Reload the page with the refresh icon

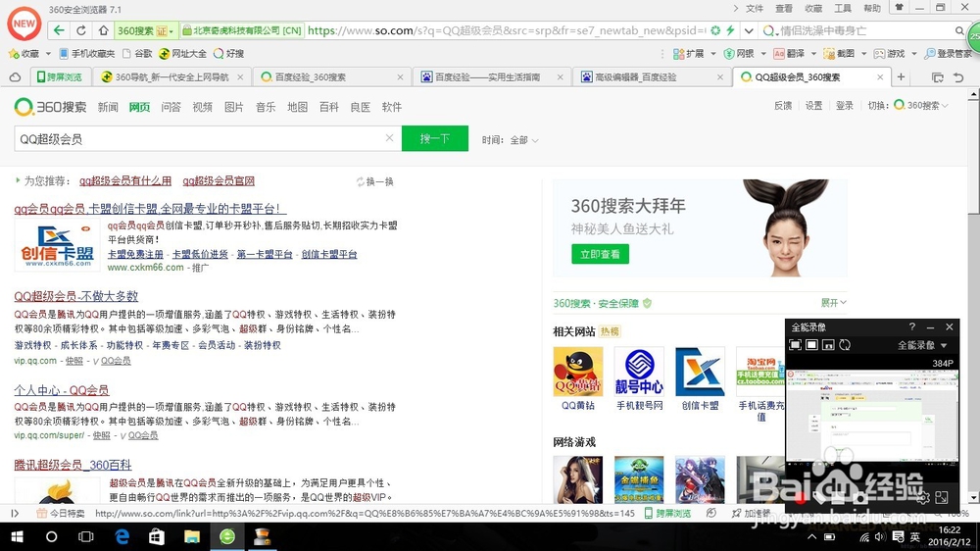click(81, 30)
